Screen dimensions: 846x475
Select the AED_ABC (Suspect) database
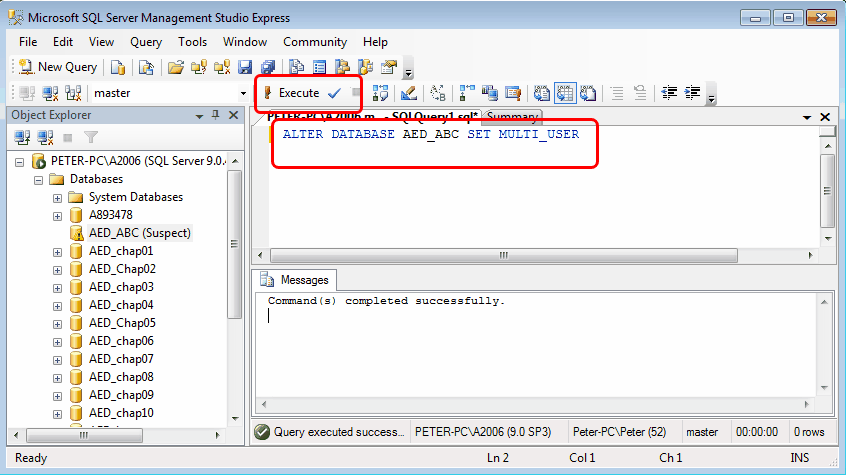pyautogui.click(x=140, y=233)
